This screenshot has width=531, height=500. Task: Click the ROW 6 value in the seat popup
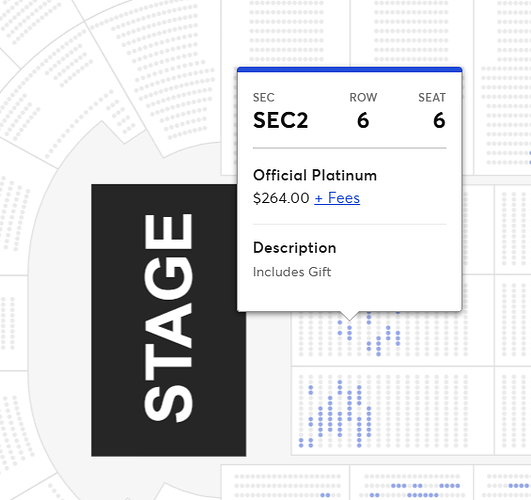(363, 120)
